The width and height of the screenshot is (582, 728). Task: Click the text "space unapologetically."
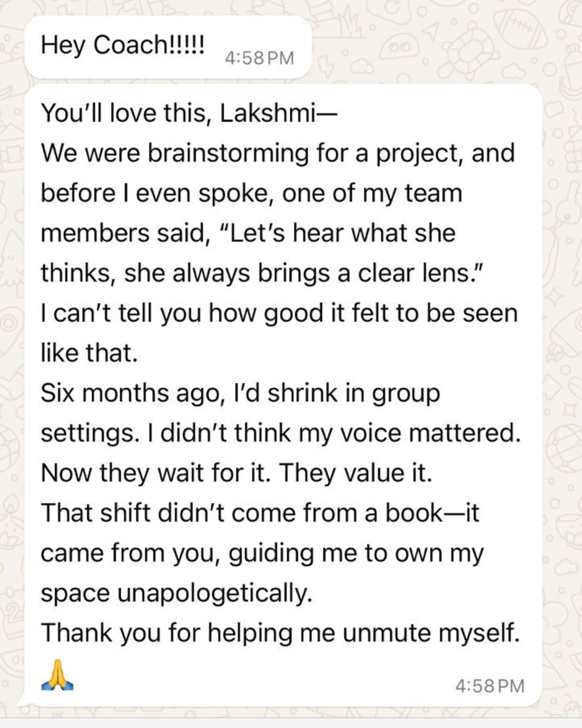[x=176, y=592]
